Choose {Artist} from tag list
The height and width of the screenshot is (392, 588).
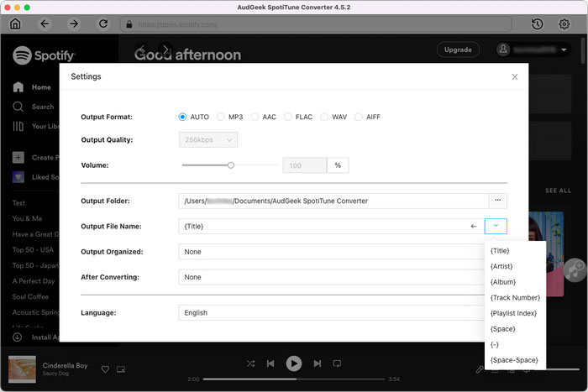515,266
